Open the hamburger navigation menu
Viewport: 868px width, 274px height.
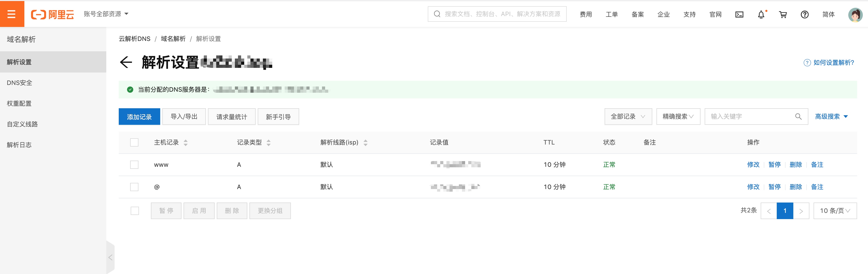point(12,14)
